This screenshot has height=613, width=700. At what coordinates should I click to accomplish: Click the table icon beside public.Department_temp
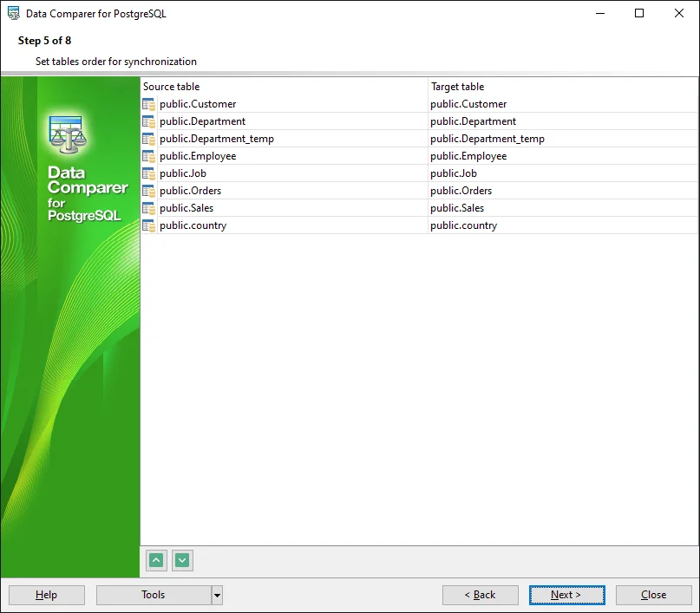[x=149, y=139]
